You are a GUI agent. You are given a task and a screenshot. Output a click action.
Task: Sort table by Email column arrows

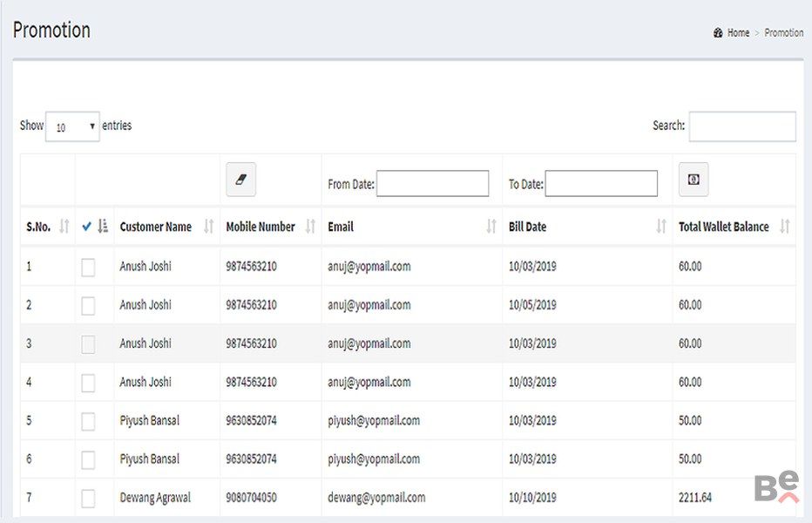coord(491,227)
